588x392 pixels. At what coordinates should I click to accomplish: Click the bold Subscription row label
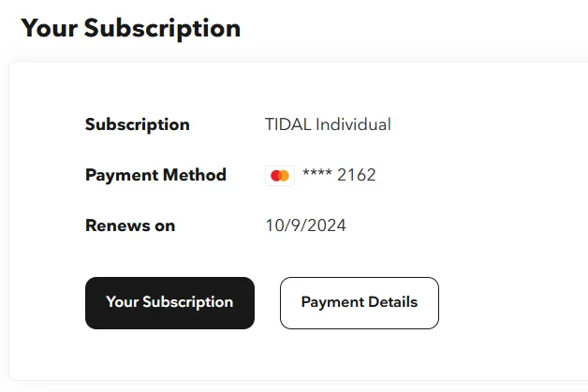point(138,124)
